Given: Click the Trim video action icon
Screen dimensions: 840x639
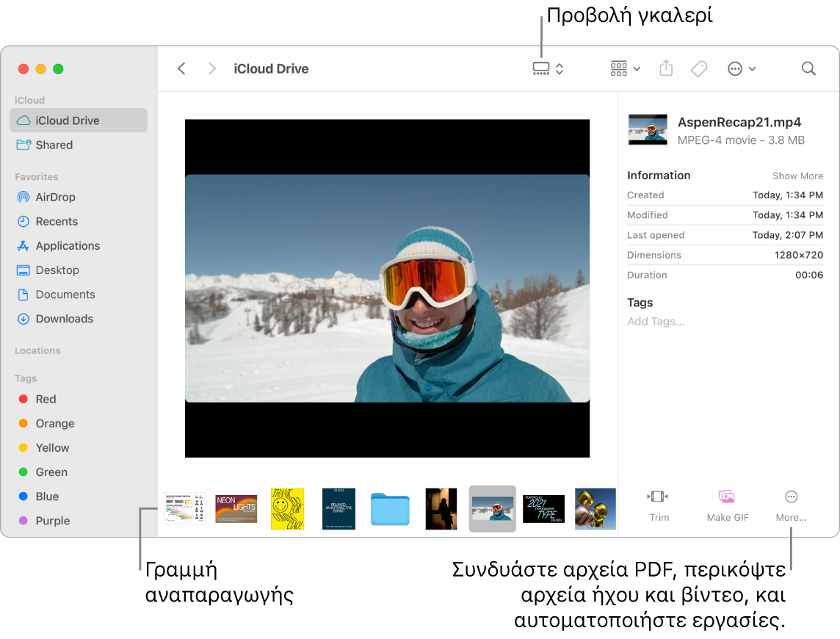Looking at the screenshot, I should [x=659, y=497].
